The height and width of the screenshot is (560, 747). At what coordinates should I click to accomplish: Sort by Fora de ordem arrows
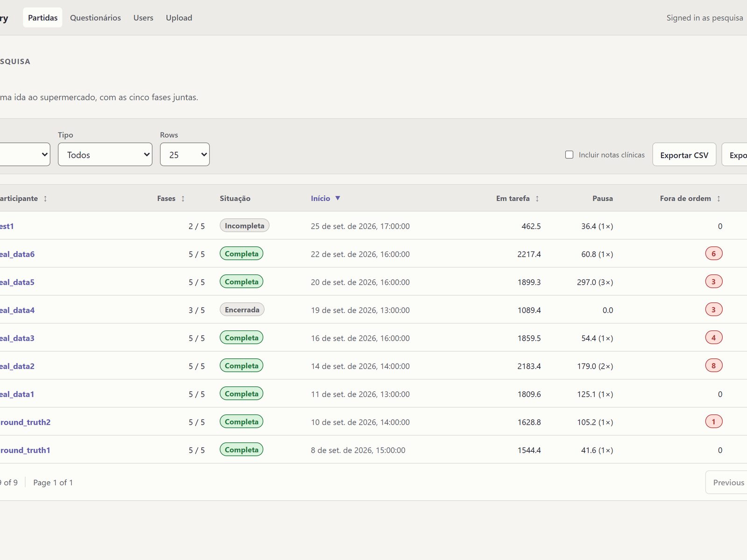(x=719, y=198)
